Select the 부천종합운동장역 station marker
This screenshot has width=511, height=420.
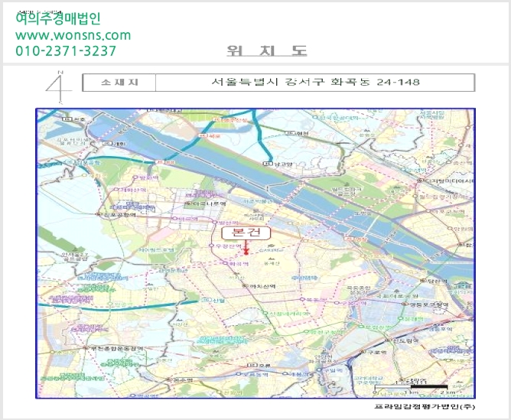tap(86, 348)
